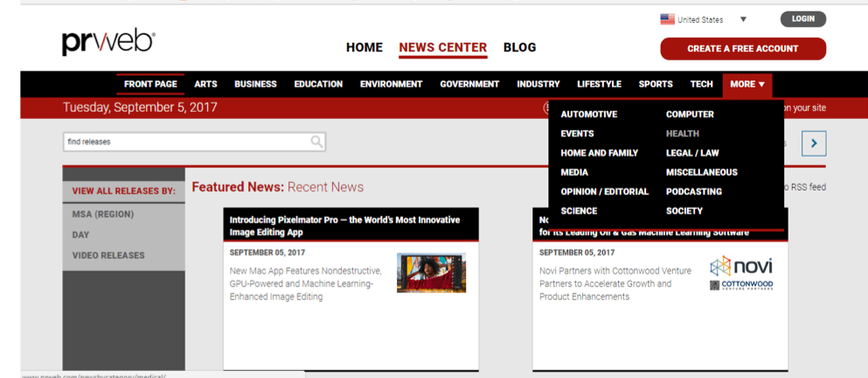The width and height of the screenshot is (868, 378).
Task: Click the next arrow button
Action: pyautogui.click(x=814, y=143)
